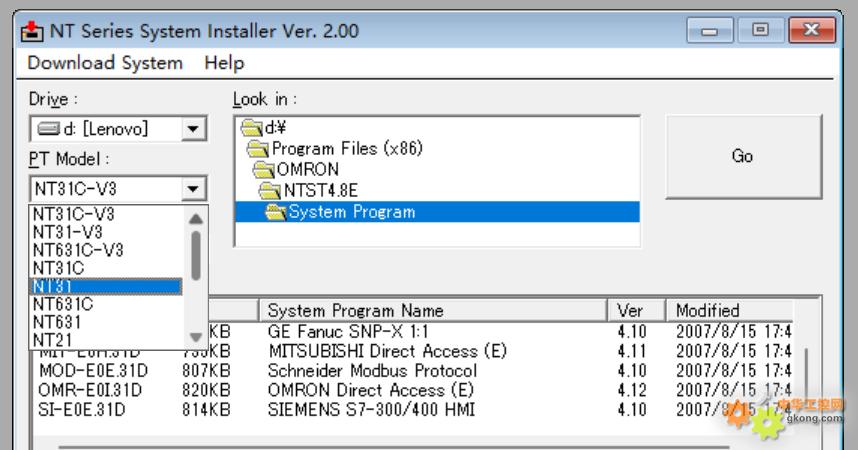Viewport: 858px width, 450px height.
Task: Click the NT Series installer title bar icon
Action: (30, 32)
